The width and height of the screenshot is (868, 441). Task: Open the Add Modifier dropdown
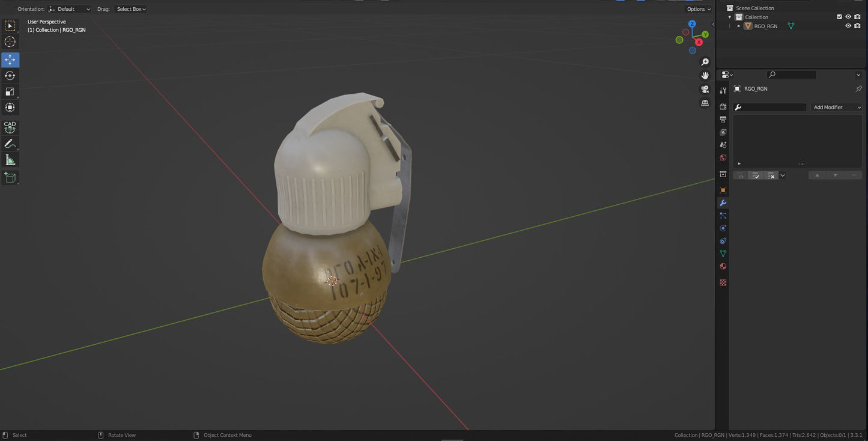coord(837,108)
